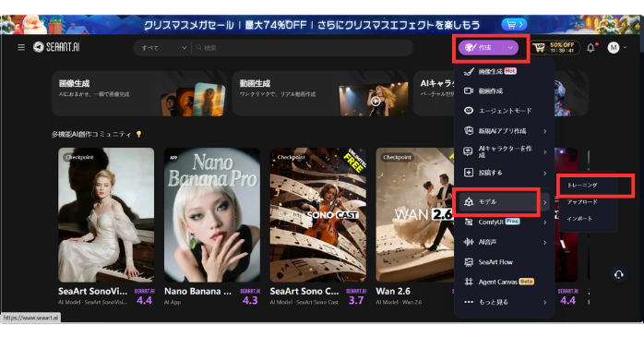Click the SeaArt.AI logo

click(x=56, y=47)
